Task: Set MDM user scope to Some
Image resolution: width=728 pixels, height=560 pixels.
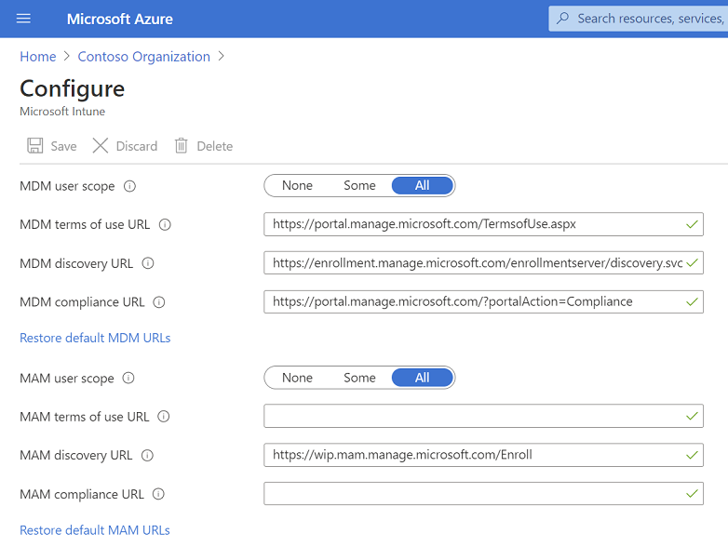Action: [x=359, y=186]
